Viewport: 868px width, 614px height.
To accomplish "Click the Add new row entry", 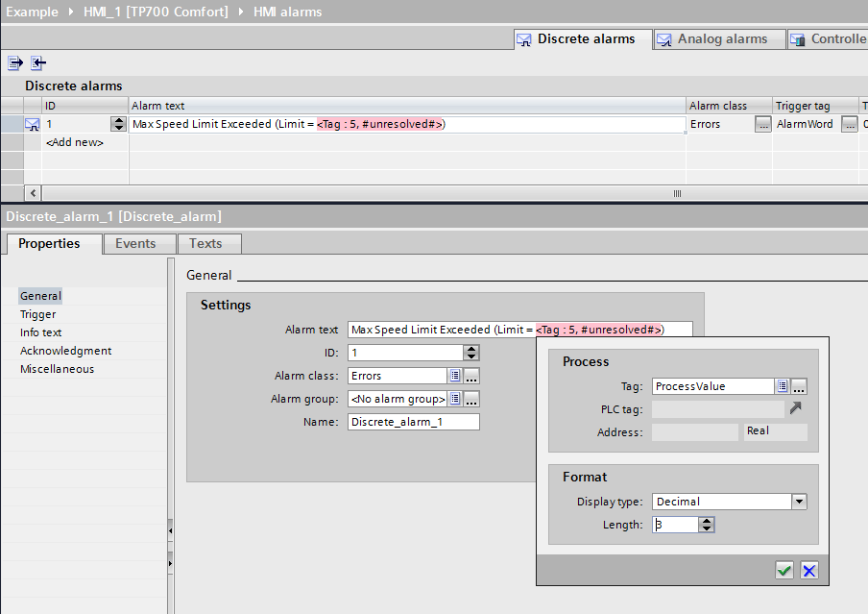I will [75, 142].
